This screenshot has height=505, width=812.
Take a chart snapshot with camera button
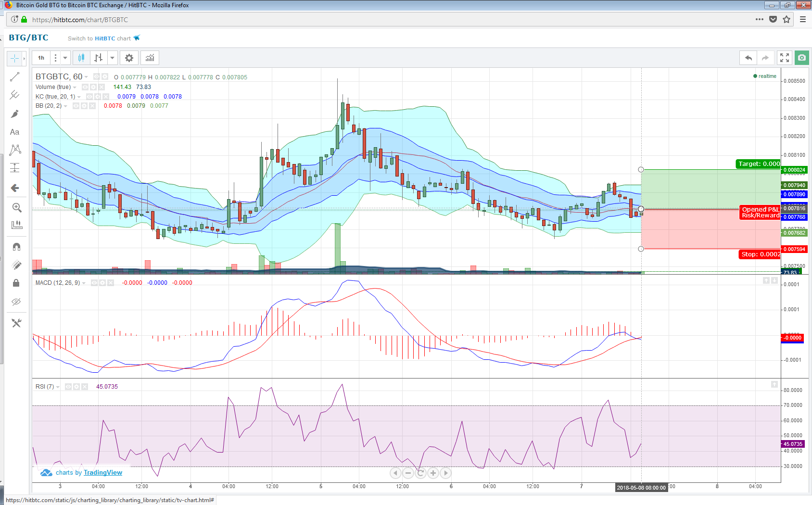[x=802, y=58]
